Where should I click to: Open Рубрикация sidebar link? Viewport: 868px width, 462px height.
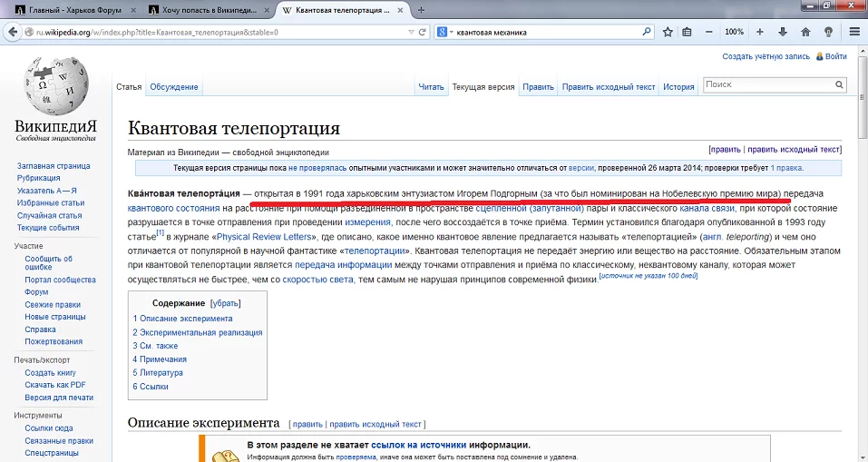click(39, 178)
